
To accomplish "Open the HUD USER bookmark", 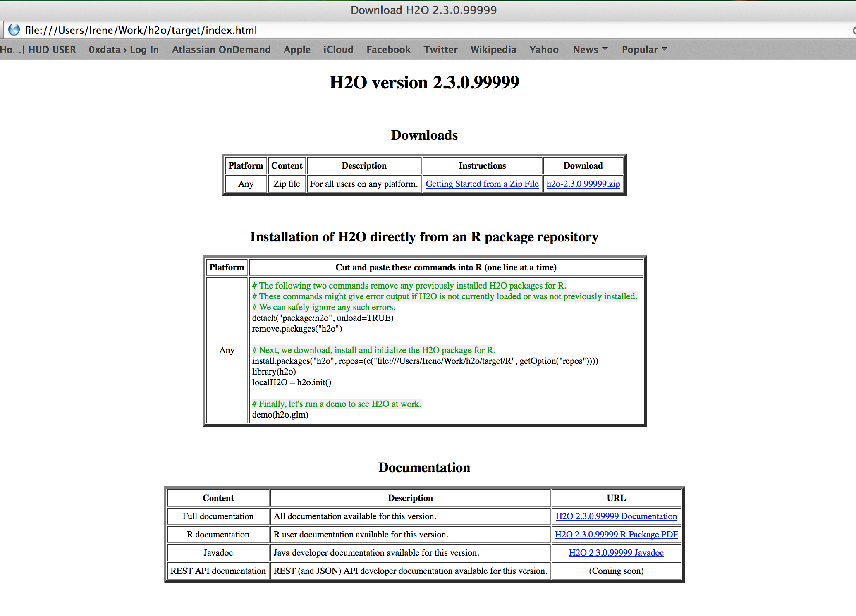I will tap(52, 50).
